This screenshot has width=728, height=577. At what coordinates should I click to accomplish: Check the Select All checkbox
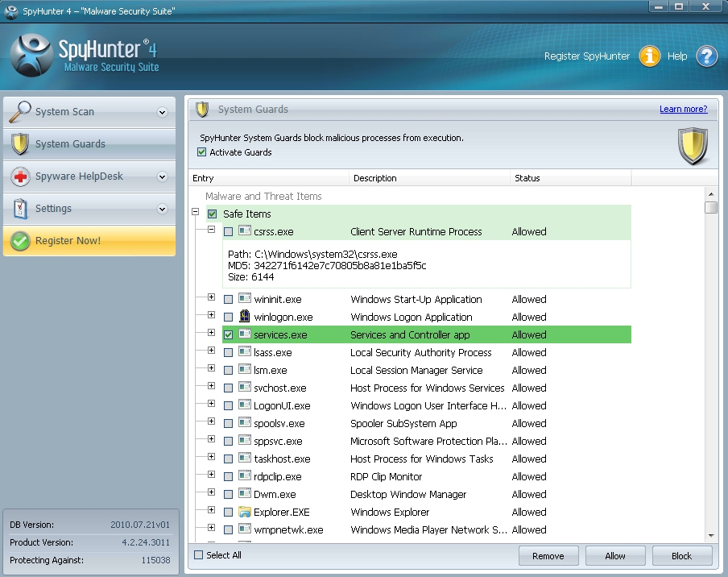199,555
